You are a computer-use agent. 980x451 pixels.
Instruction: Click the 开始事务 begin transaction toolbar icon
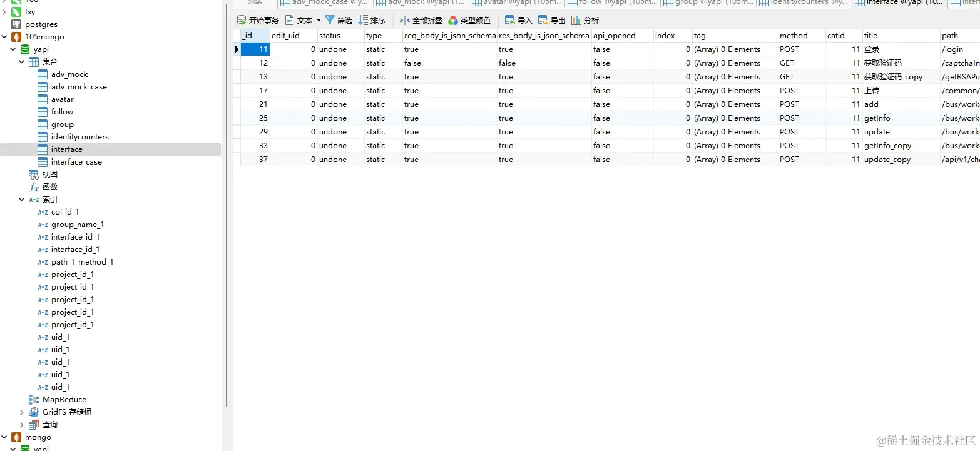[241, 20]
